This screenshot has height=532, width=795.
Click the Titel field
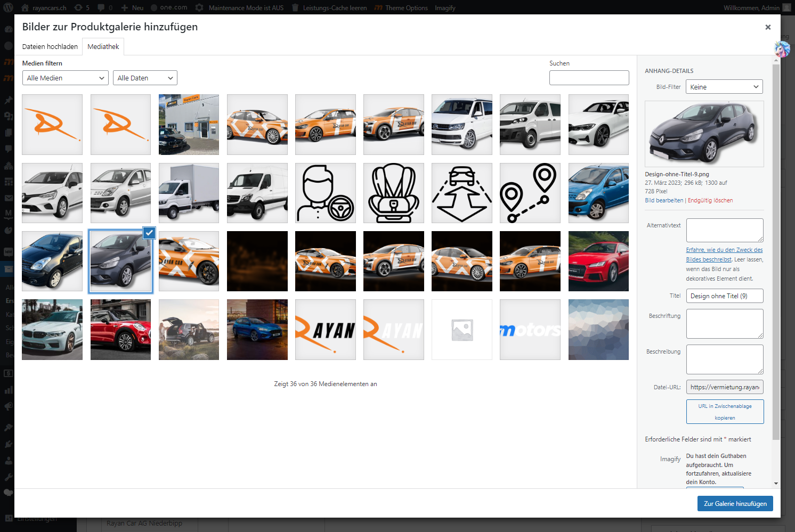(725, 296)
